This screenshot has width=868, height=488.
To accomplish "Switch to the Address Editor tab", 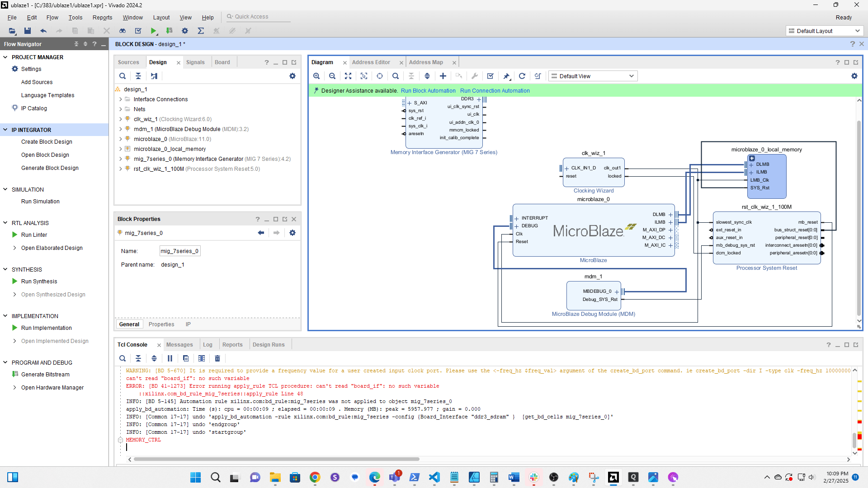I will click(371, 62).
